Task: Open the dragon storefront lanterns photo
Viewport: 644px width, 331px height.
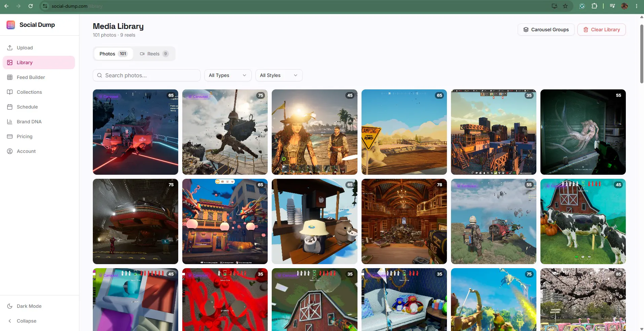Action: tap(225, 221)
